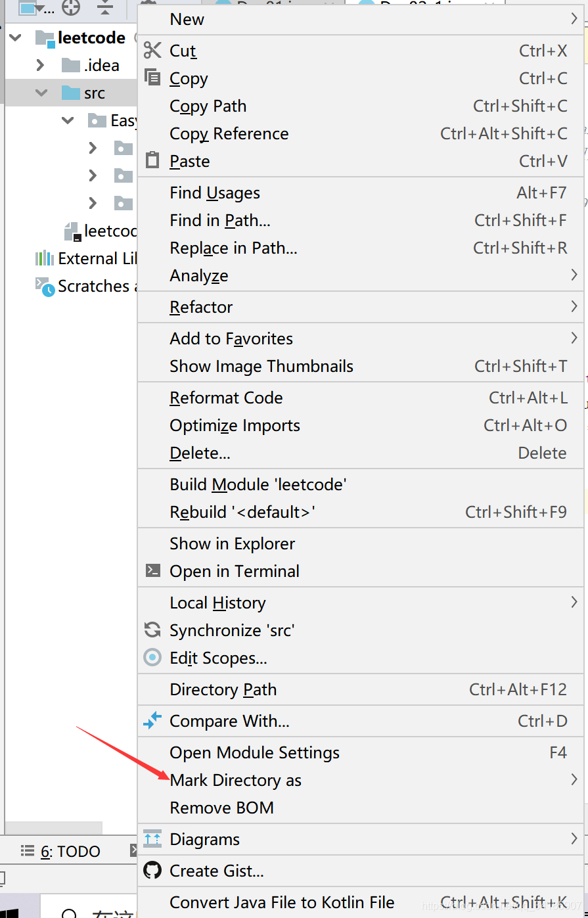Click the locate target icon in project toolbar
Image resolution: width=588 pixels, height=918 pixels.
[x=71, y=8]
